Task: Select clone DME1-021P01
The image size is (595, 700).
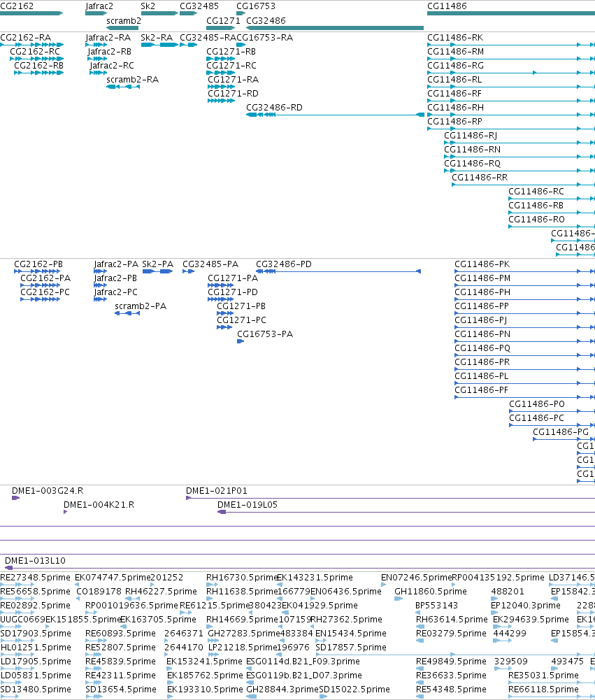Action: pyautogui.click(x=217, y=491)
